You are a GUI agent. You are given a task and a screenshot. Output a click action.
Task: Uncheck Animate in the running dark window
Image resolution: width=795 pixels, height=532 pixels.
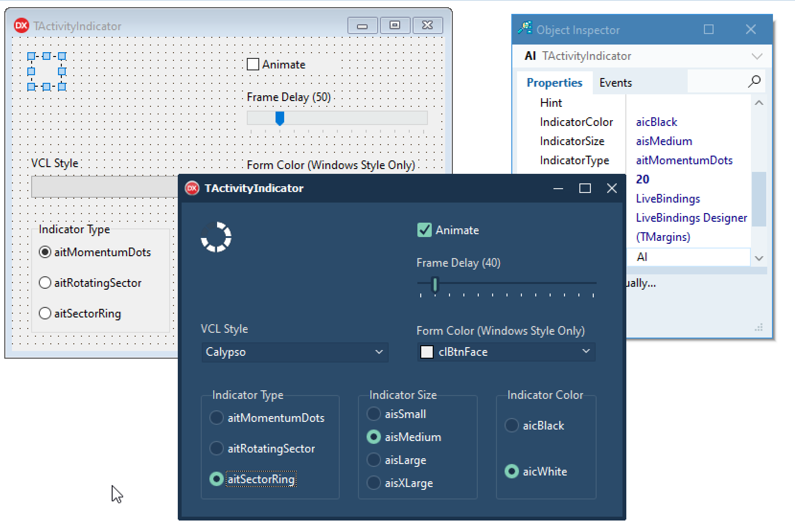[425, 230]
